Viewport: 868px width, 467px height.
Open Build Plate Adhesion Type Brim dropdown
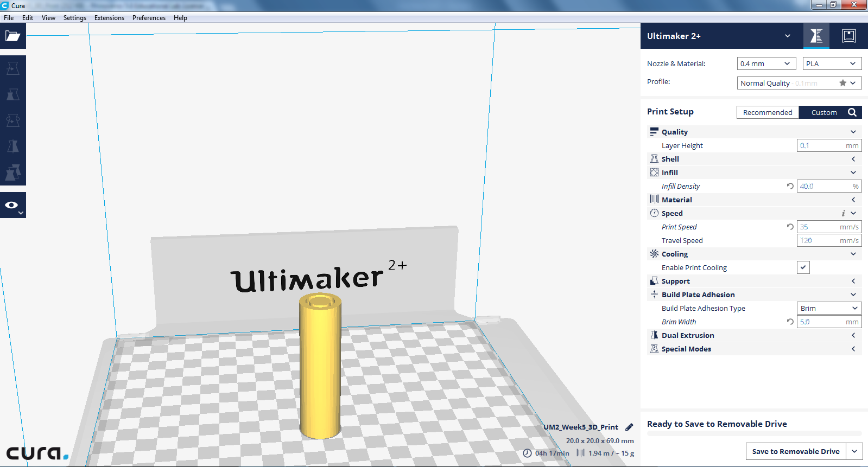pyautogui.click(x=829, y=308)
